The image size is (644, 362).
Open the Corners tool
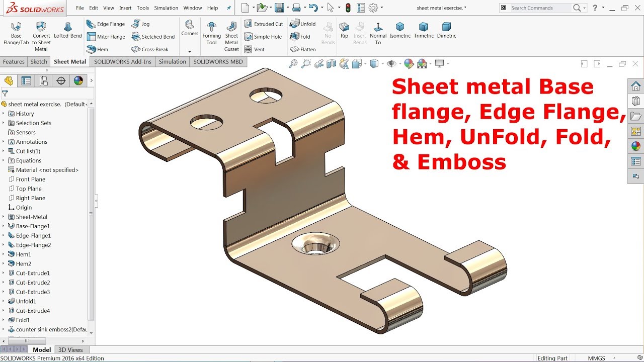[x=190, y=28]
